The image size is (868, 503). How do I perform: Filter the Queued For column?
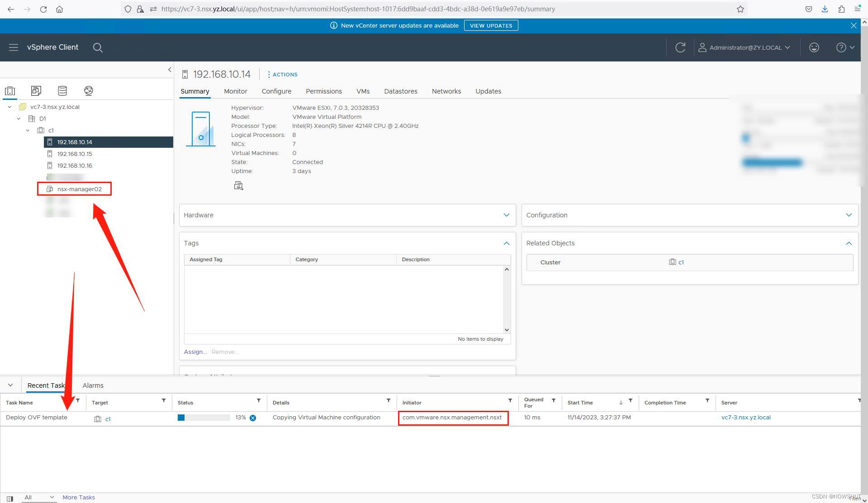tap(554, 400)
